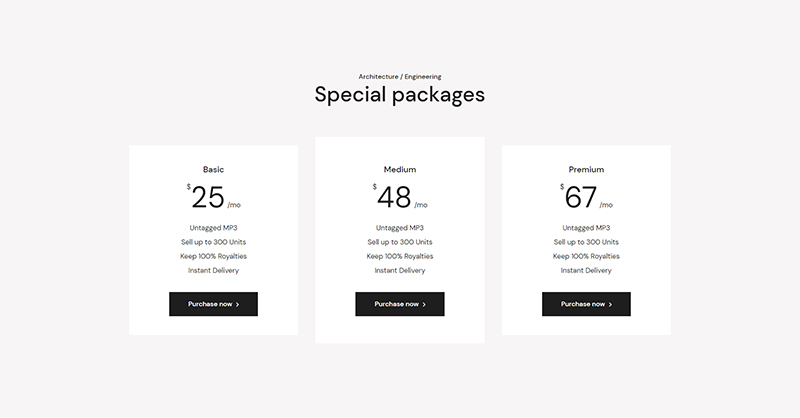Viewport: 800px width, 418px height.
Task: Click the chevron arrow in Premium's purchase button
Action: (x=611, y=304)
